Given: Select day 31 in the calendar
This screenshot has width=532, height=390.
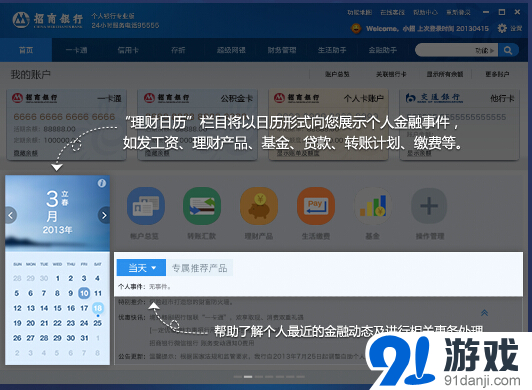Looking at the screenshot, I should coord(84,338).
